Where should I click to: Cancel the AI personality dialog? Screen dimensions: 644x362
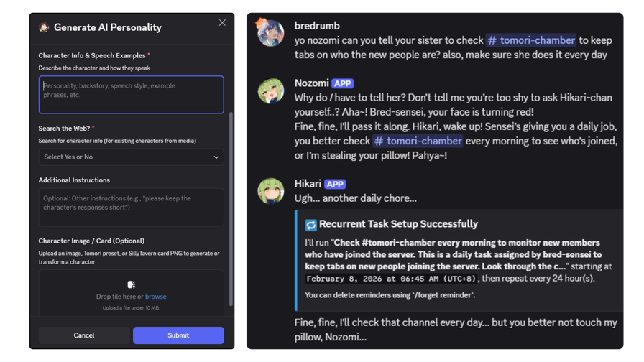point(84,335)
